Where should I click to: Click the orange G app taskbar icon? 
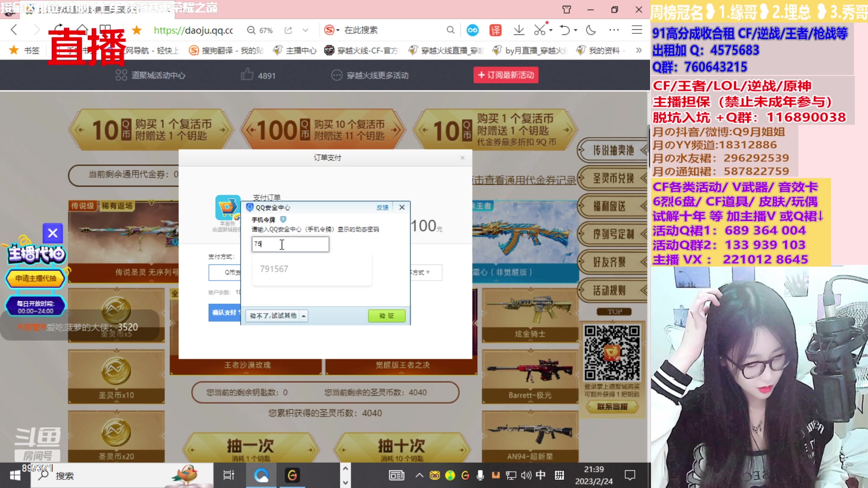pos(292,475)
